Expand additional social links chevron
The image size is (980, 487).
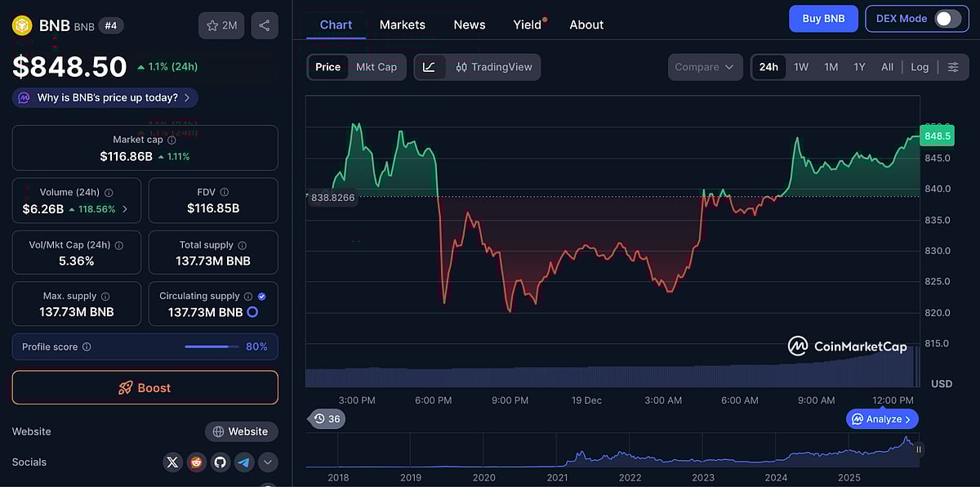click(267, 462)
